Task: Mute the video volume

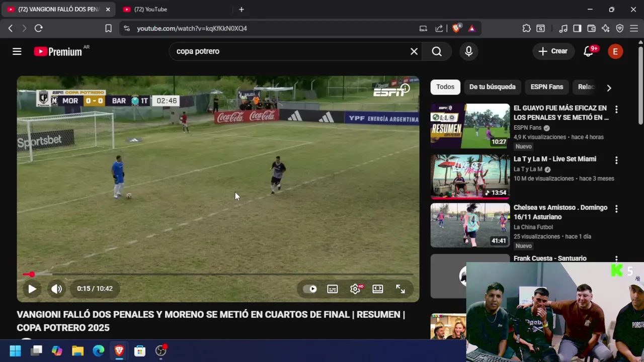Action: click(x=56, y=289)
